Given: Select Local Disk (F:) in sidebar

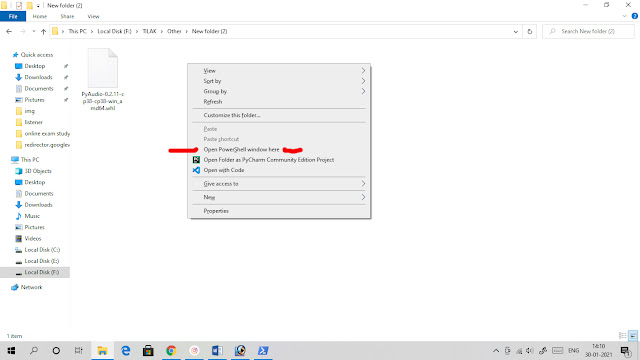Looking at the screenshot, I should pyautogui.click(x=42, y=272).
